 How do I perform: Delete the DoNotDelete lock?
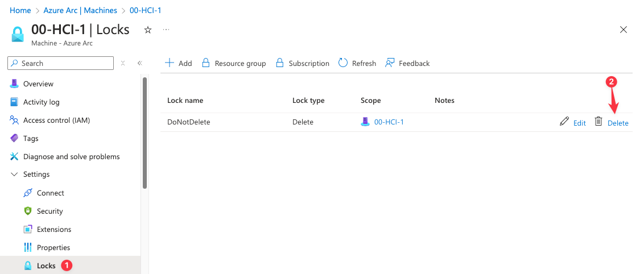pos(618,123)
